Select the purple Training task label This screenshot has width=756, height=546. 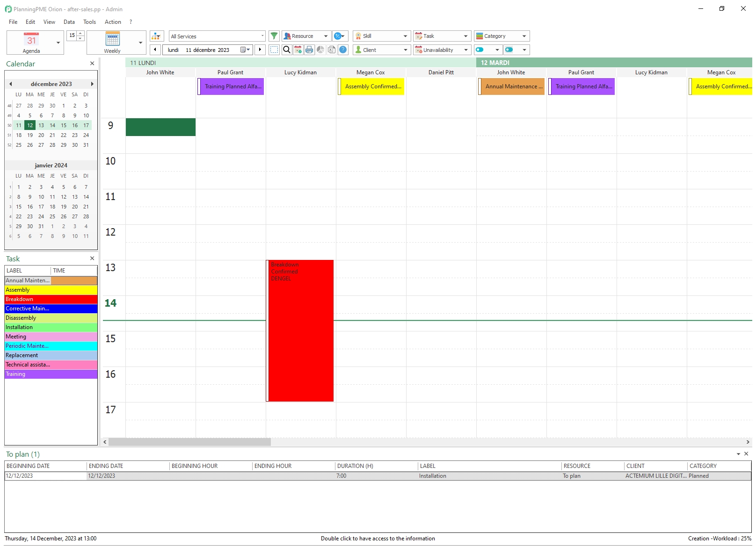pyautogui.click(x=51, y=374)
